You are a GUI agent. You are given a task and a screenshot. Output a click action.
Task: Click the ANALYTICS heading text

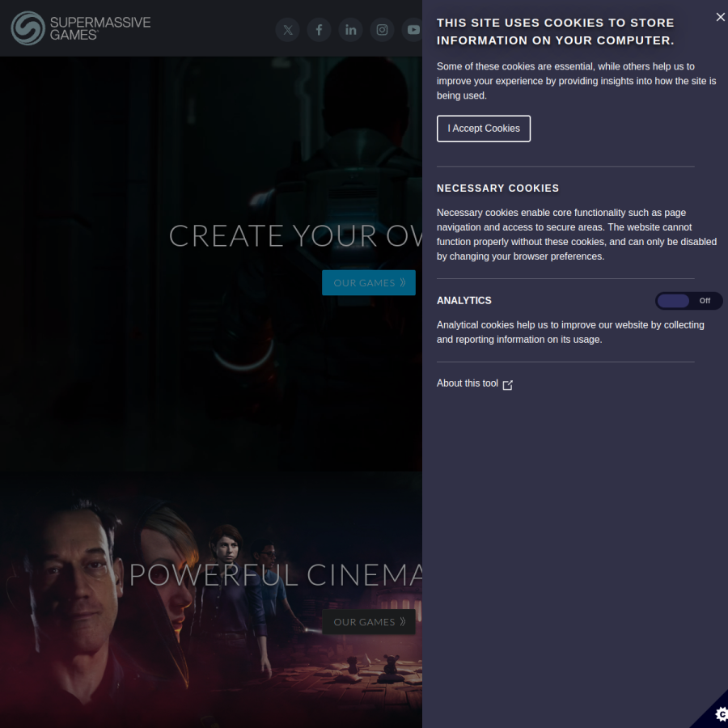(463, 301)
